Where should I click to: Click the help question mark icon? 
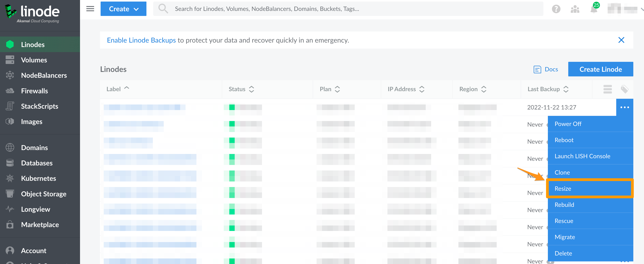(x=556, y=9)
